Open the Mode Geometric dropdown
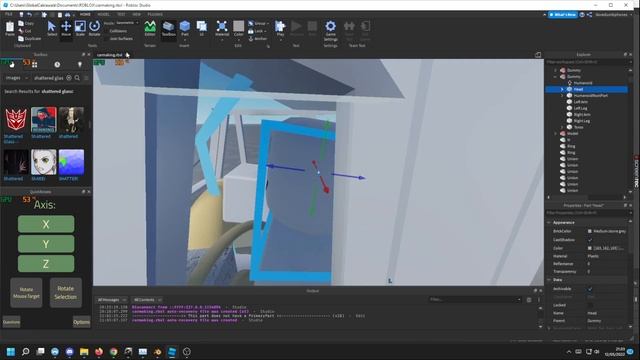The image size is (640, 360). tap(127, 23)
